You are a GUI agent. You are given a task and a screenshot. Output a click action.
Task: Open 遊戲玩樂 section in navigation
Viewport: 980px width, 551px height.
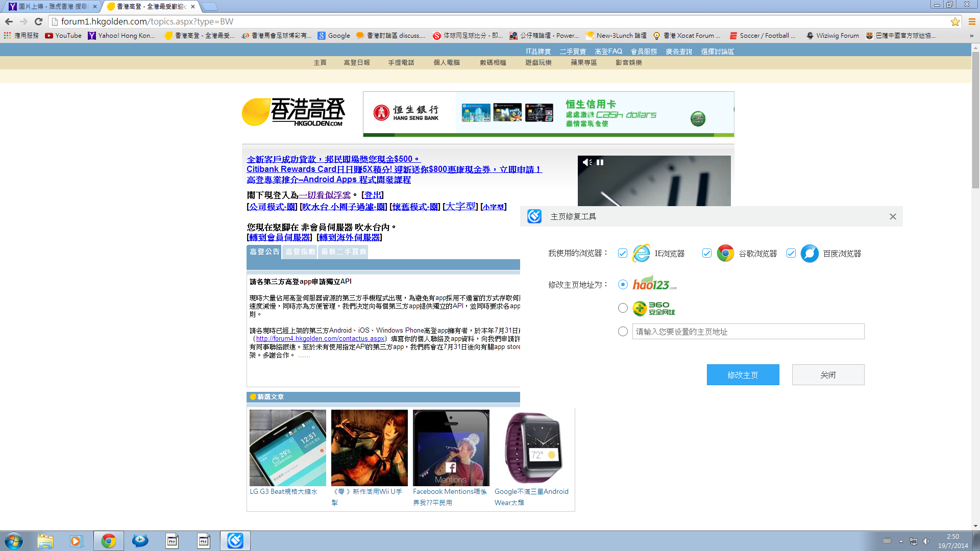click(538, 62)
